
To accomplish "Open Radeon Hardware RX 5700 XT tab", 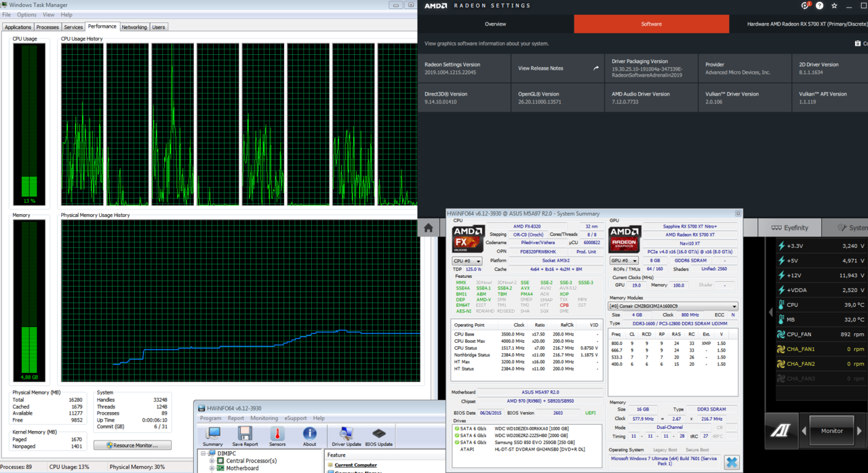I will (x=799, y=24).
